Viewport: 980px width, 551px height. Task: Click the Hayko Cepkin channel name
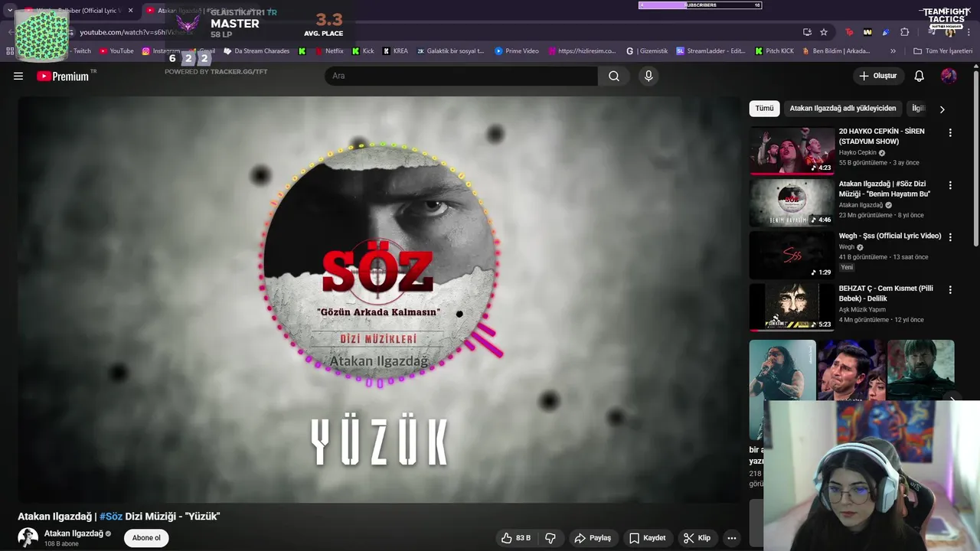coord(857,152)
